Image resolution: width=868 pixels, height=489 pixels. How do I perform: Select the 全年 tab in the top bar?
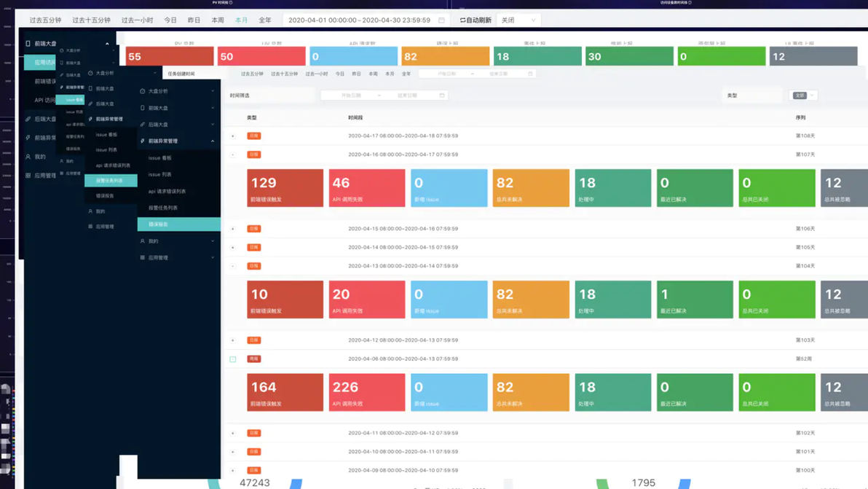265,20
